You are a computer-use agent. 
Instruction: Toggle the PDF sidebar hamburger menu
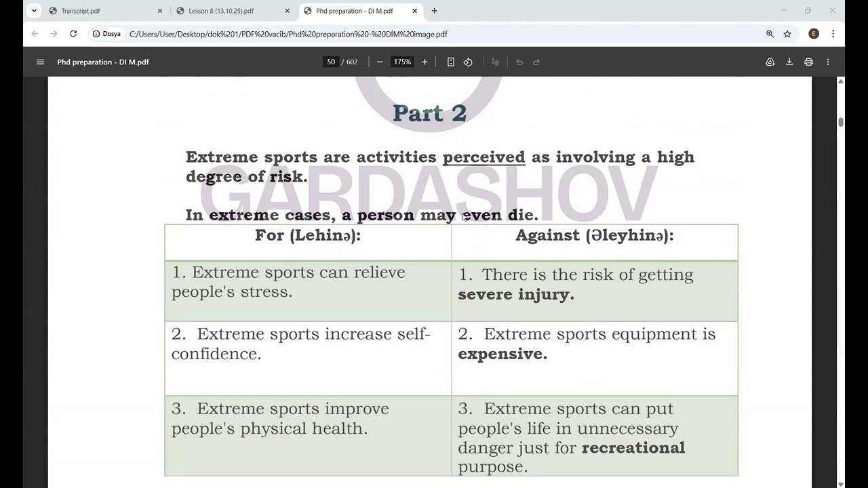(40, 62)
